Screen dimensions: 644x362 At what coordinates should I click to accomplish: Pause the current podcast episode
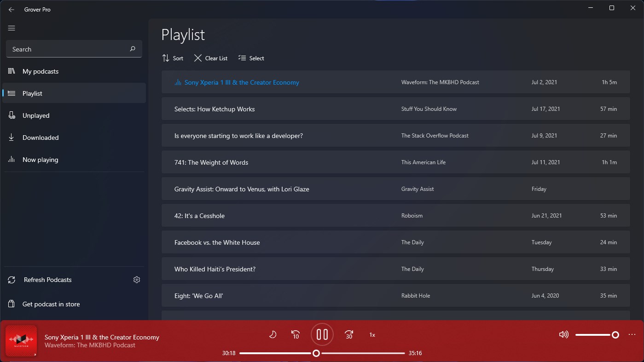tap(322, 334)
